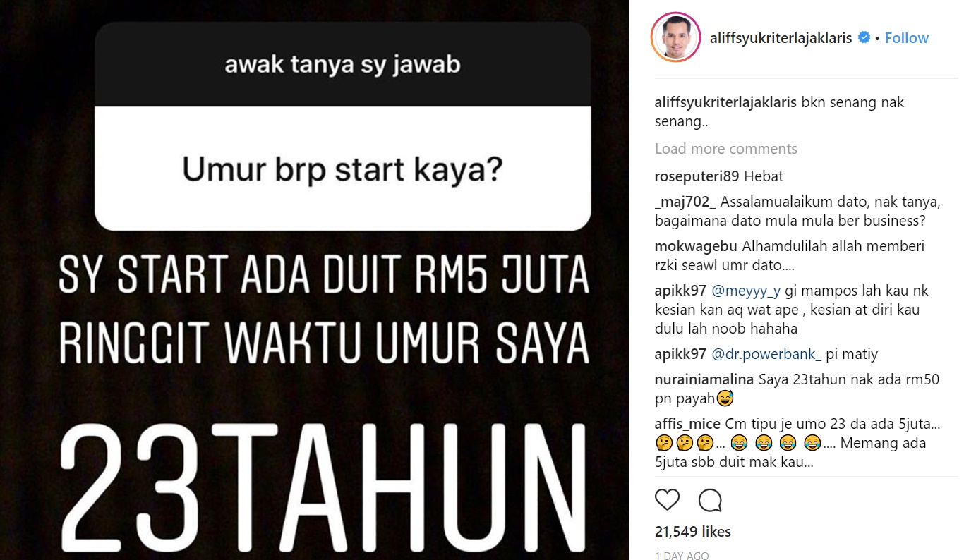This screenshot has height=560, width=964.
Task: Click the 'Umur brp start kaya?' question box
Action: click(x=343, y=169)
